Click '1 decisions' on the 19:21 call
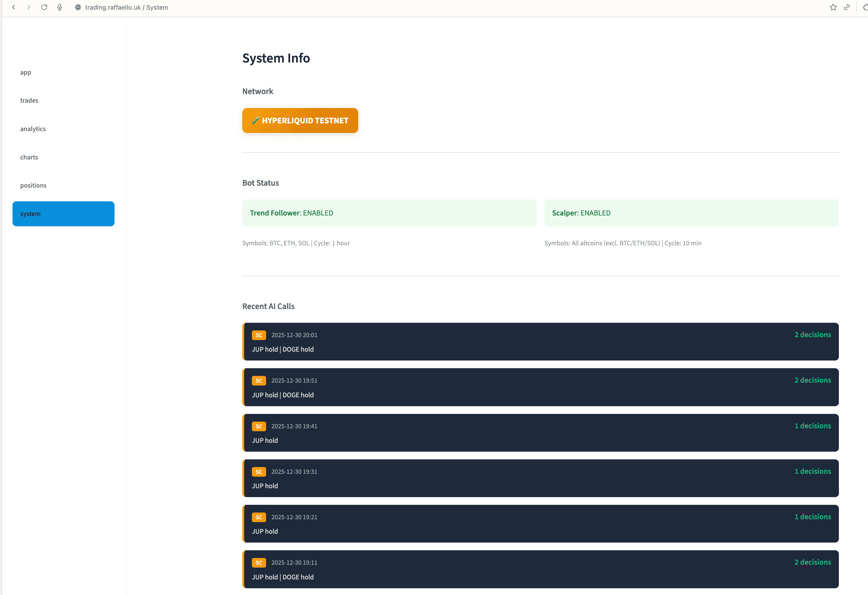Image resolution: width=868 pixels, height=595 pixels. [x=813, y=517]
